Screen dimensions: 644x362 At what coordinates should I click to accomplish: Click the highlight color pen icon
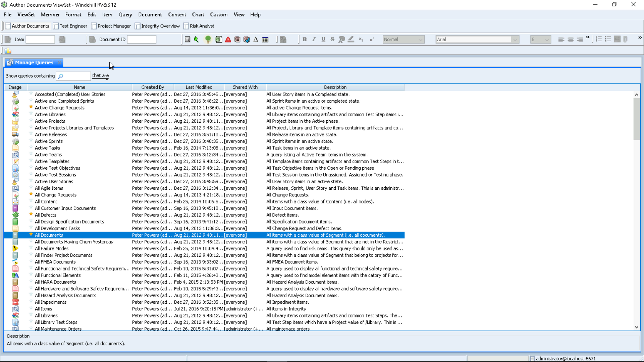click(x=351, y=39)
